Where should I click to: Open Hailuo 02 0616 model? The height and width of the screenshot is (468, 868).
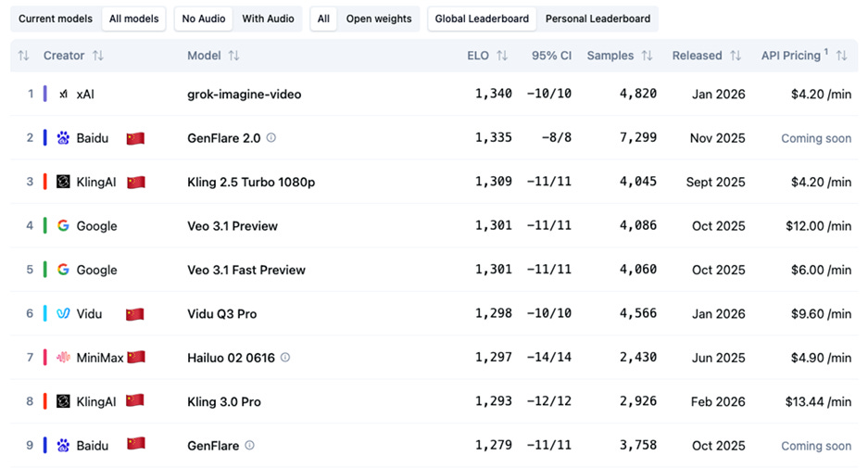(x=231, y=358)
